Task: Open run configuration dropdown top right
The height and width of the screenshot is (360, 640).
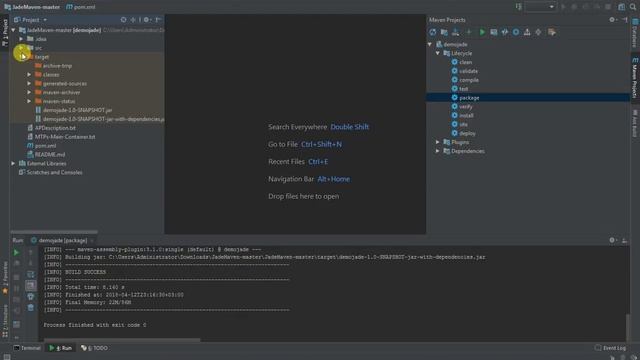Action: click(x=540, y=7)
